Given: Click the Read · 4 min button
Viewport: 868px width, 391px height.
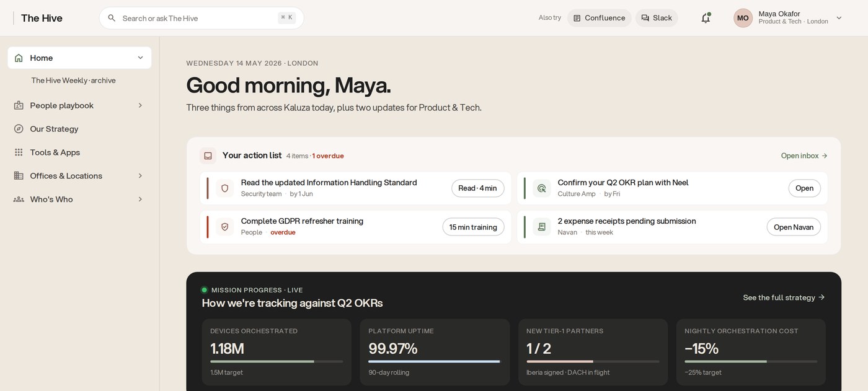Looking at the screenshot, I should click(477, 188).
